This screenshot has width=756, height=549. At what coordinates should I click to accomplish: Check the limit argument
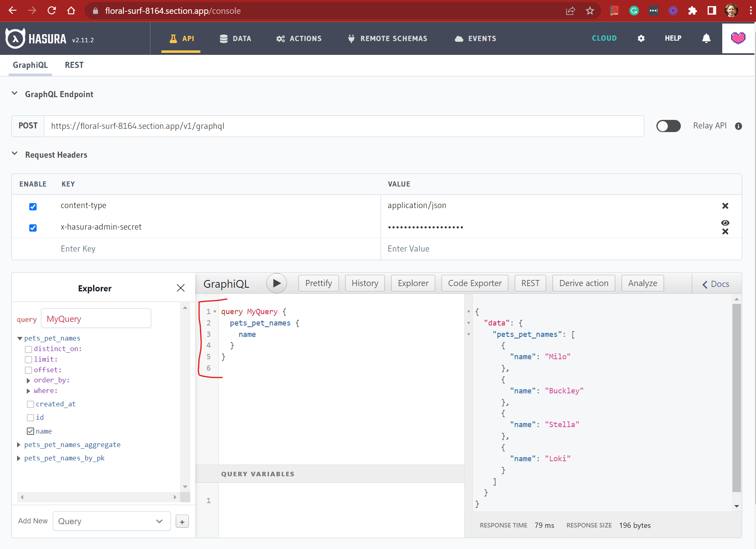click(x=28, y=360)
